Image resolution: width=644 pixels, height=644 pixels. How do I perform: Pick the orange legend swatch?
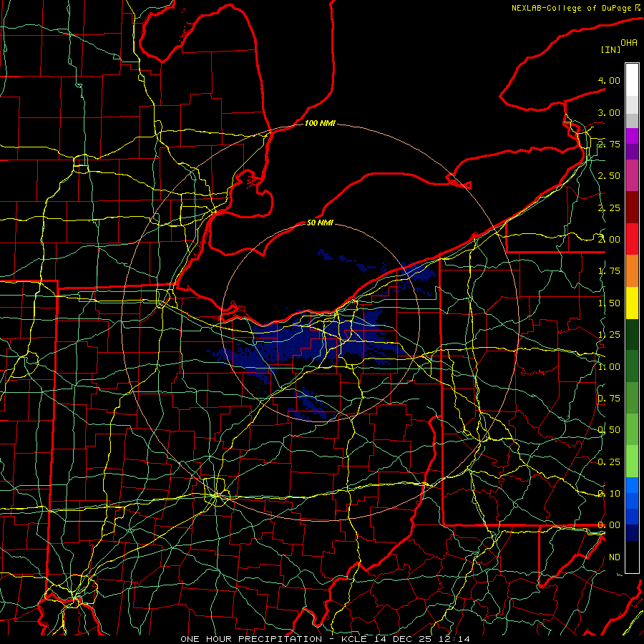pos(632,271)
